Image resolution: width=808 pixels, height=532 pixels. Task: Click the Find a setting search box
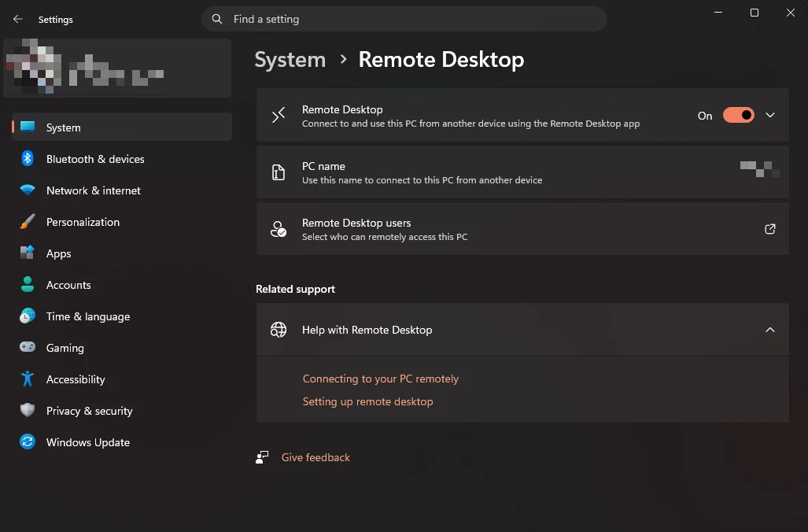click(404, 19)
